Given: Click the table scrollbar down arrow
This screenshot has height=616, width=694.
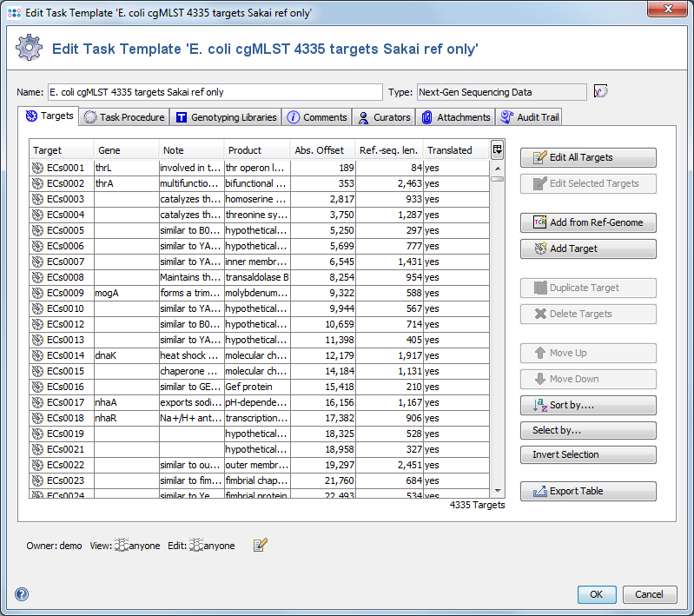Looking at the screenshot, I should tap(497, 491).
